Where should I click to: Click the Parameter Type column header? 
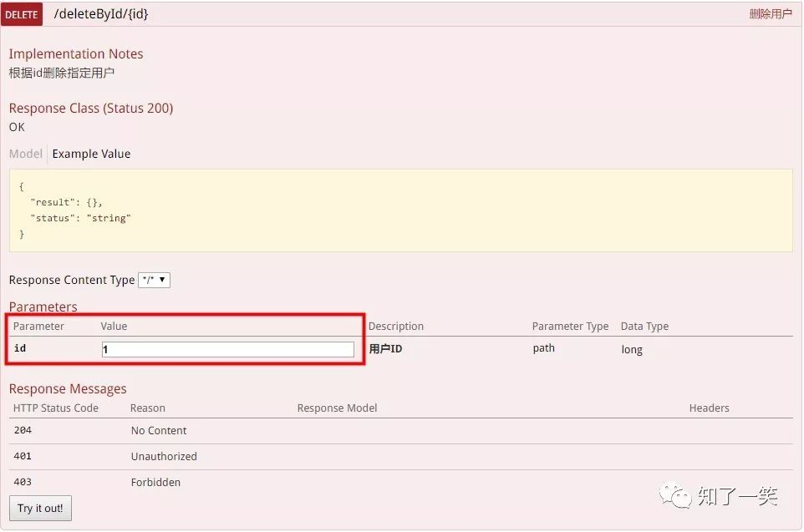pyautogui.click(x=570, y=327)
